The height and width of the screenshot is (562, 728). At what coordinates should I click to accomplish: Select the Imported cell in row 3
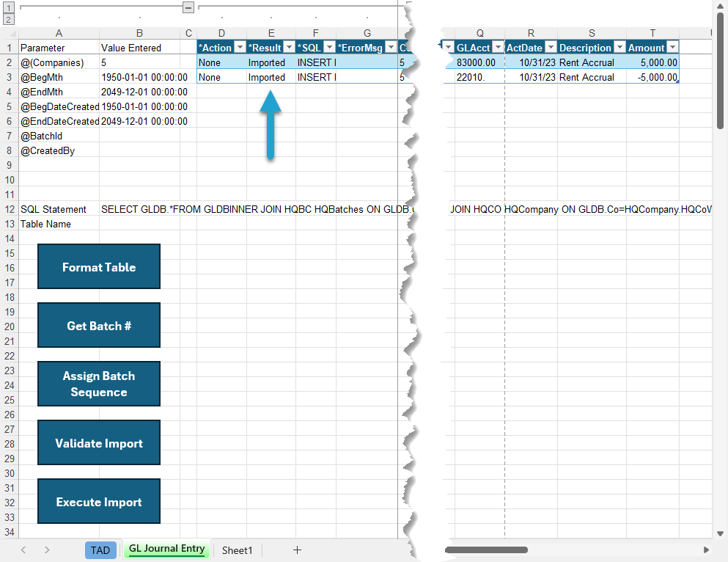[x=271, y=77]
